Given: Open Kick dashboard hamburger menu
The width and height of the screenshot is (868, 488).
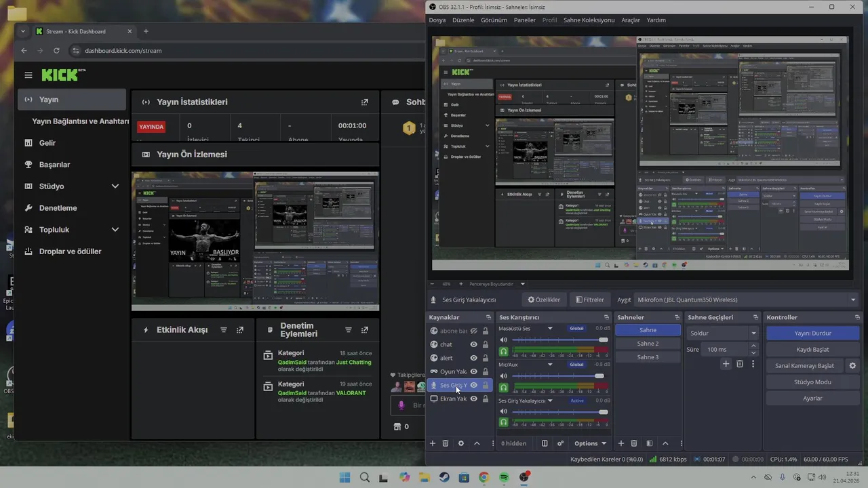Looking at the screenshot, I should tap(28, 75).
